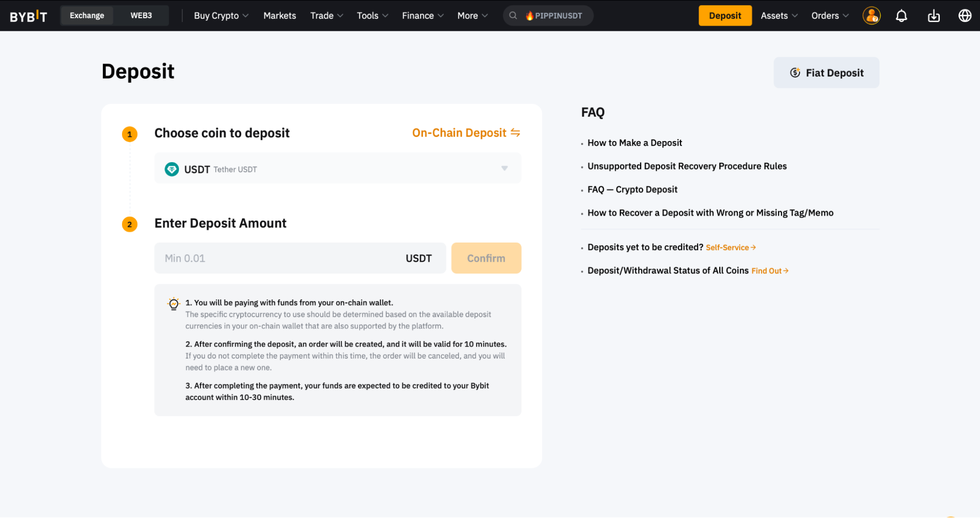This screenshot has height=518, width=980.
Task: Open the user profile avatar
Action: coord(871,16)
